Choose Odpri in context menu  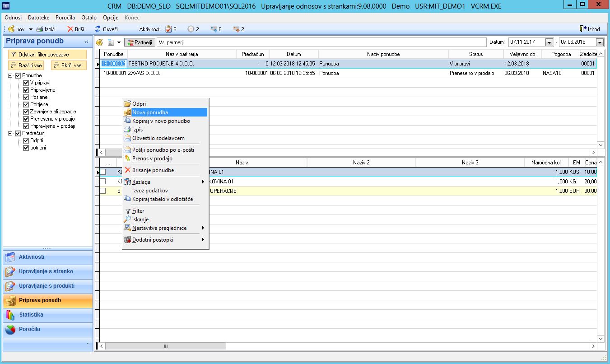point(165,104)
